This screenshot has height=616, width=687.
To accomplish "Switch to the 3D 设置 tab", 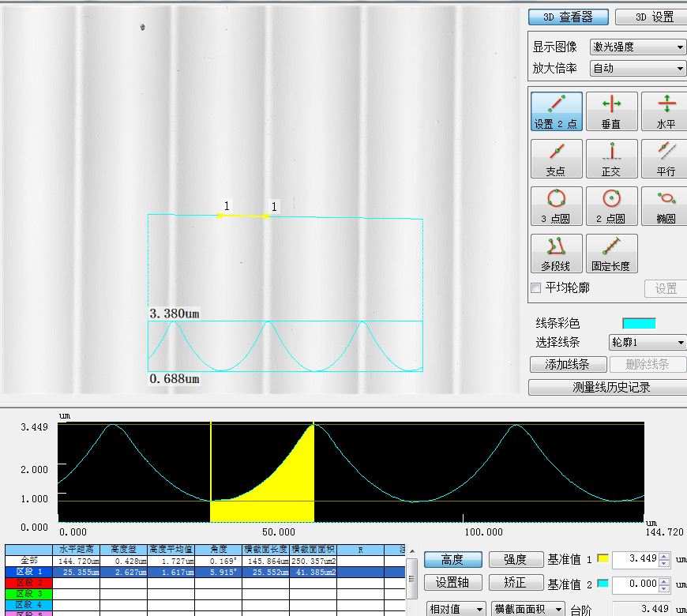I will pos(651,17).
